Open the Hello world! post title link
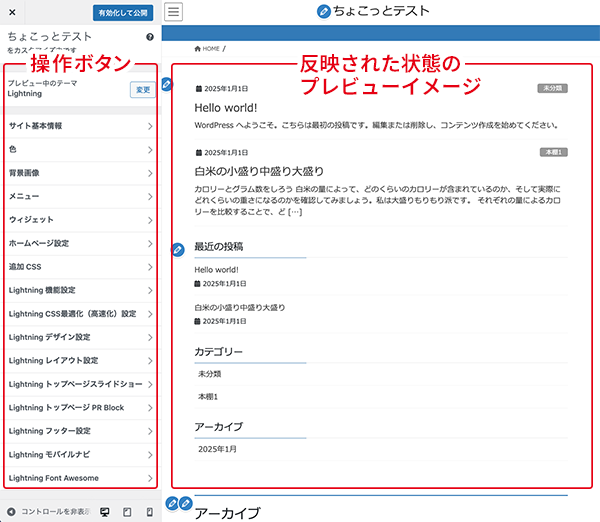Image resolution: width=600 pixels, height=522 pixels. click(225, 107)
